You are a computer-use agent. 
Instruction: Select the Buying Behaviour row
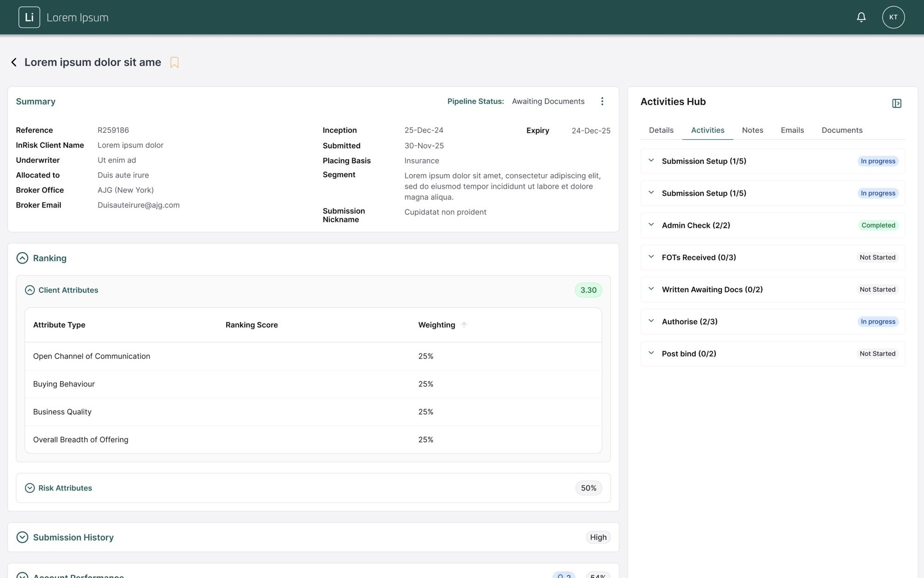click(x=313, y=384)
